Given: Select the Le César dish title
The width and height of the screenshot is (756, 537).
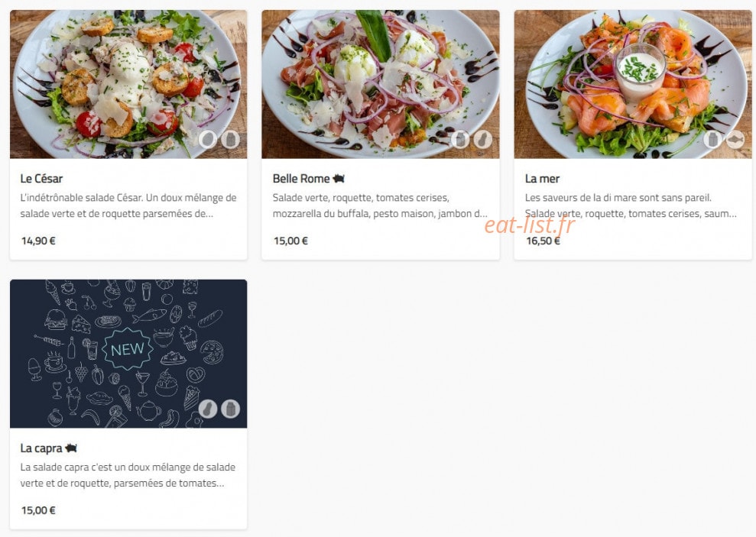Looking at the screenshot, I should click(x=41, y=179).
